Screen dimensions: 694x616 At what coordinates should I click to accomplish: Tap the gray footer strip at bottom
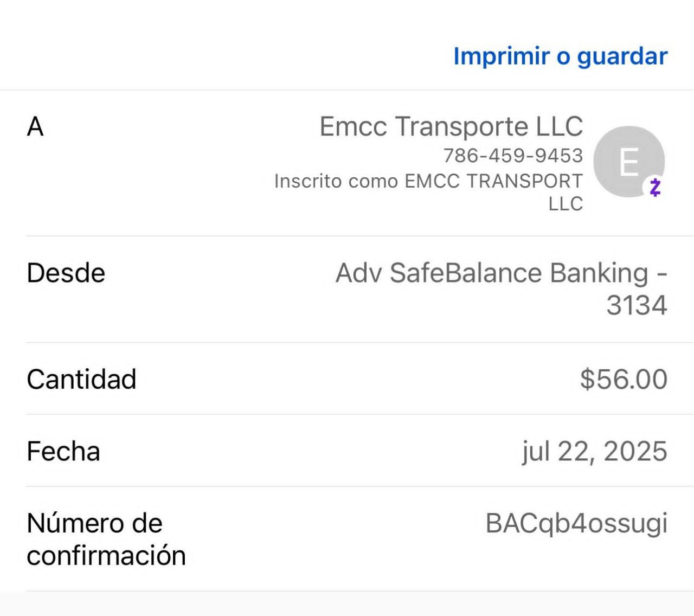tap(347, 604)
